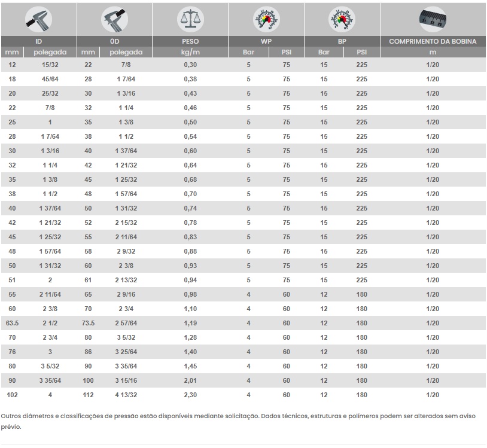Click the BP column header
487x448 pixels.
tap(342, 41)
